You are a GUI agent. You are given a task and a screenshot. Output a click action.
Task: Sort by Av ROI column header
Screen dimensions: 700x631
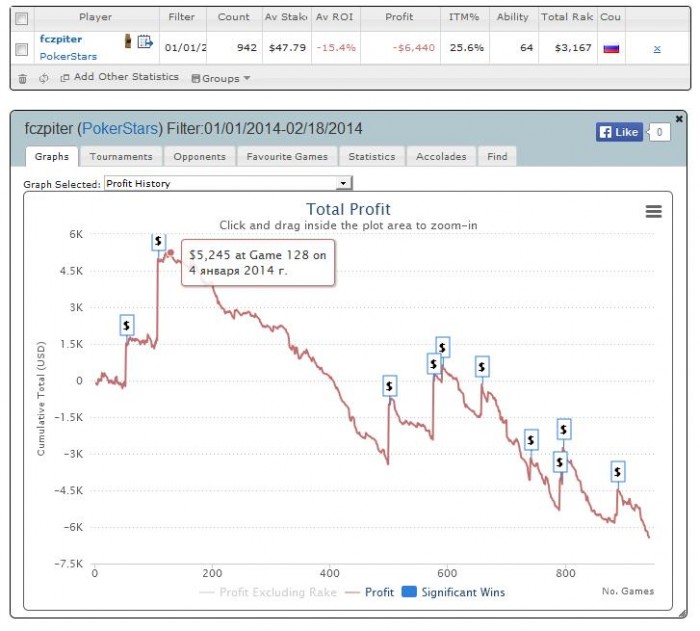[335, 17]
